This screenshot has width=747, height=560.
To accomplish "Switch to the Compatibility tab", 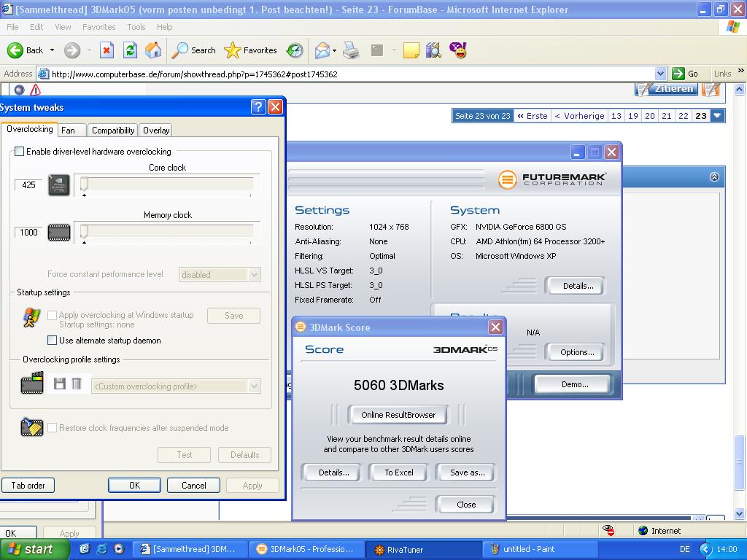I will [113, 130].
